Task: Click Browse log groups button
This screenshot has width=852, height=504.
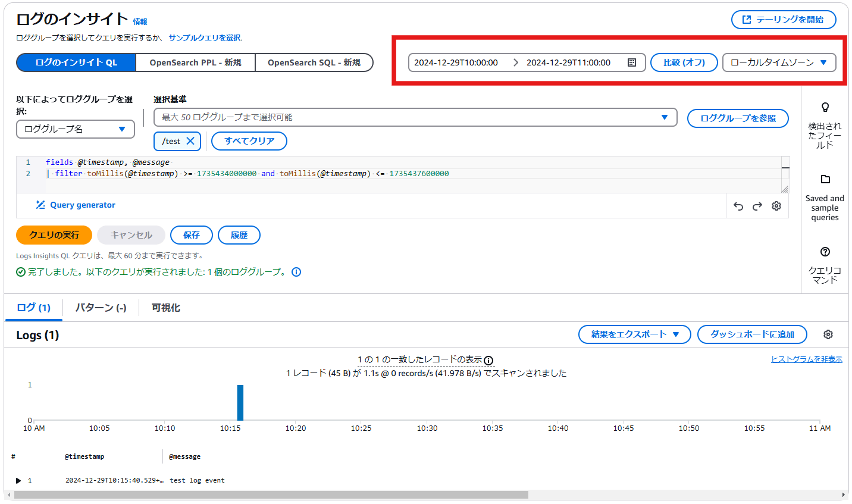Action: [738, 118]
